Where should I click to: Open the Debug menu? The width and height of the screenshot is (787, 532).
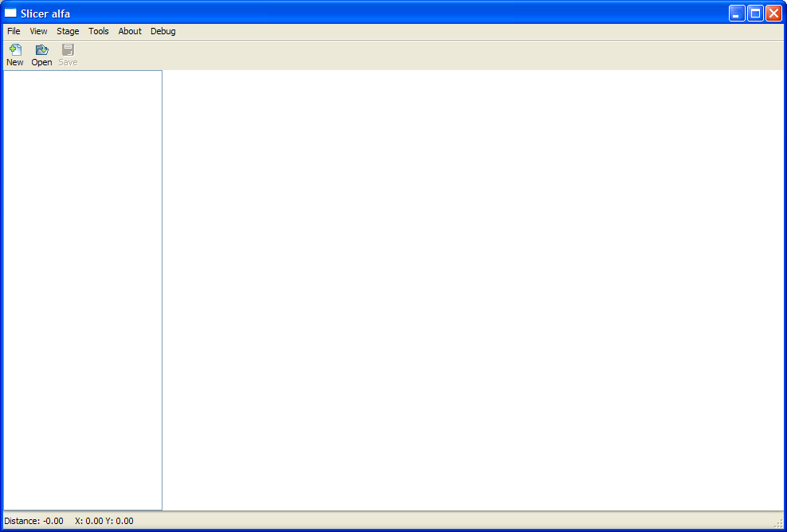click(x=163, y=31)
